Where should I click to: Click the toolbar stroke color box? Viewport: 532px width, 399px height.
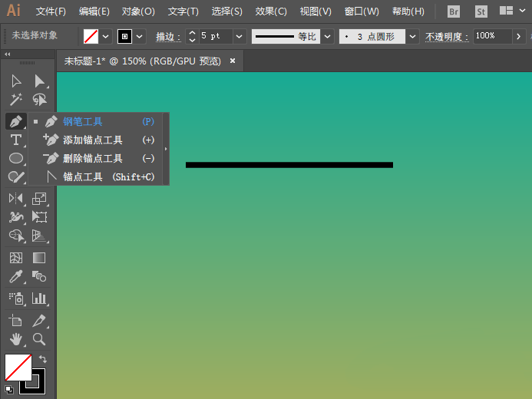coord(40,388)
